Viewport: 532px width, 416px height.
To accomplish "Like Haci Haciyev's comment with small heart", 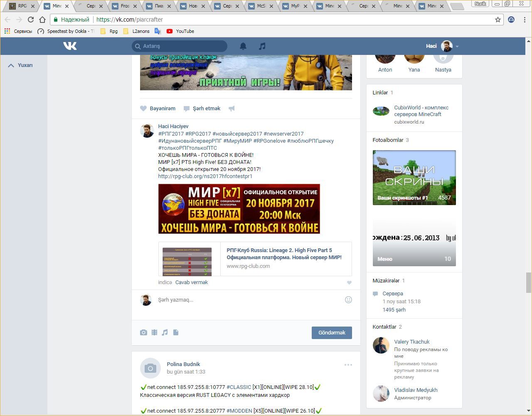I will pyautogui.click(x=349, y=282).
